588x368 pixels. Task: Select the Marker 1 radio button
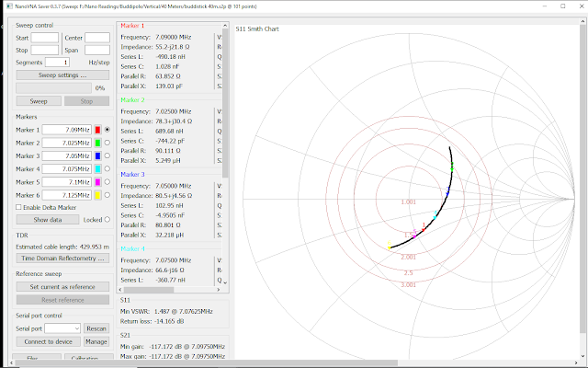tap(107, 130)
